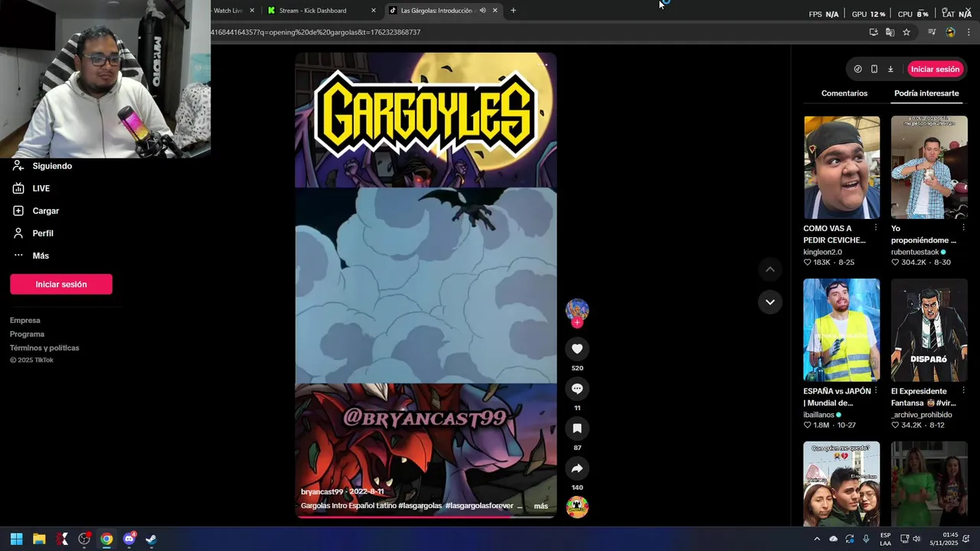Open options for El Expresidente Fantansa card
980x551 pixels.
[963, 391]
